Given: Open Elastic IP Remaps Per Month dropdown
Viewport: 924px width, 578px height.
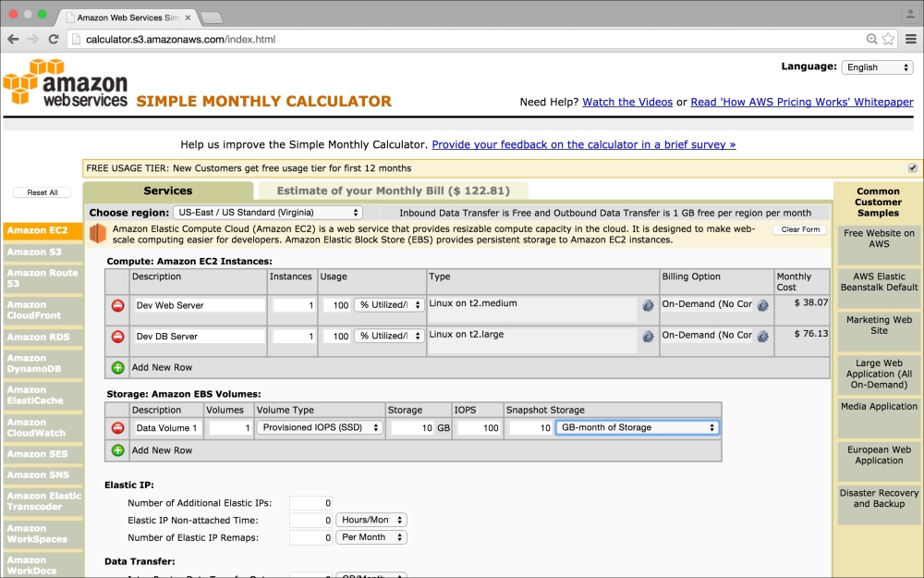Looking at the screenshot, I should [x=371, y=537].
